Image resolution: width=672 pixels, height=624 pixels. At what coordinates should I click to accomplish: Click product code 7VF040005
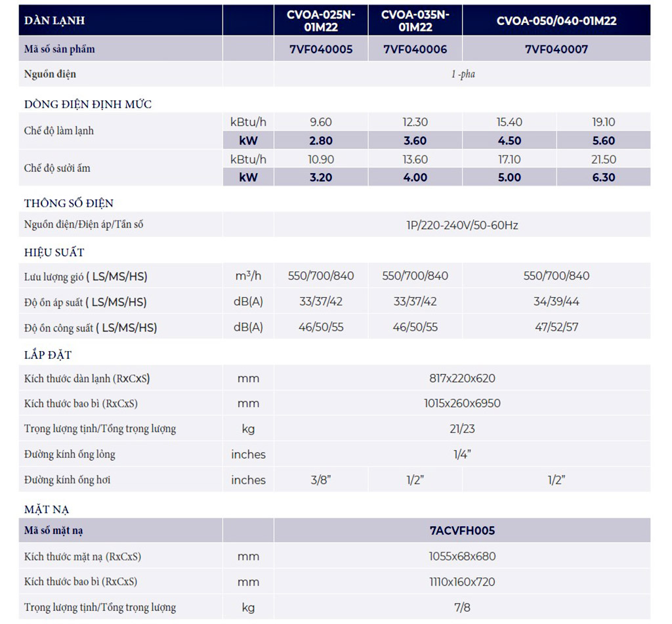point(320,49)
